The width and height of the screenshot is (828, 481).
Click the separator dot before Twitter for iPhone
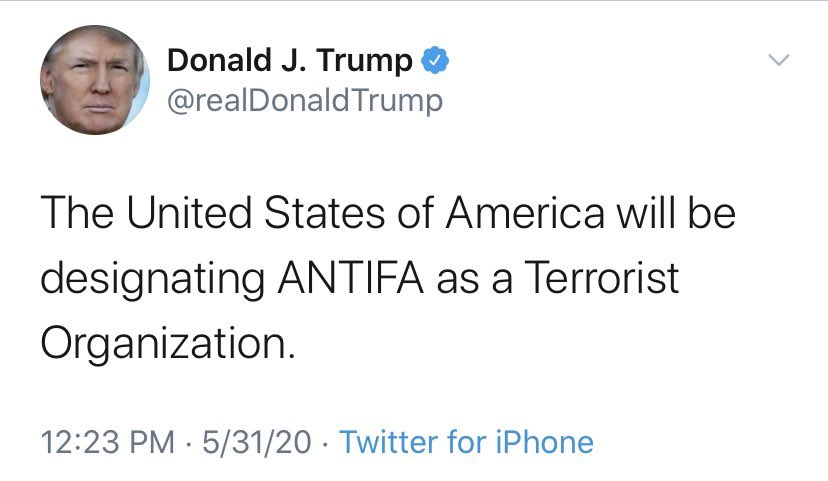328,442
